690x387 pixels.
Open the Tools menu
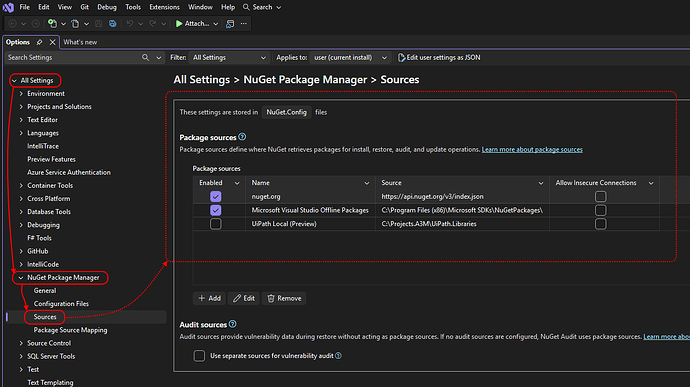133,7
